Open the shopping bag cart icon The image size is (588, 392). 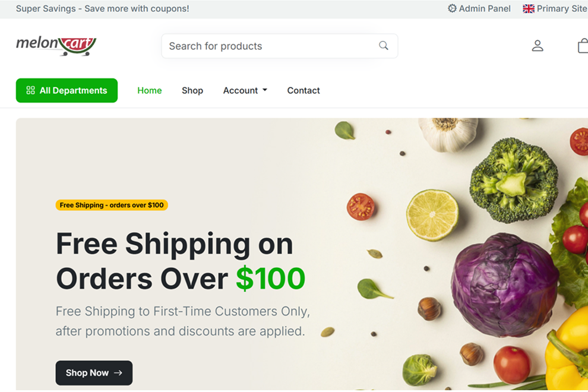coord(583,46)
